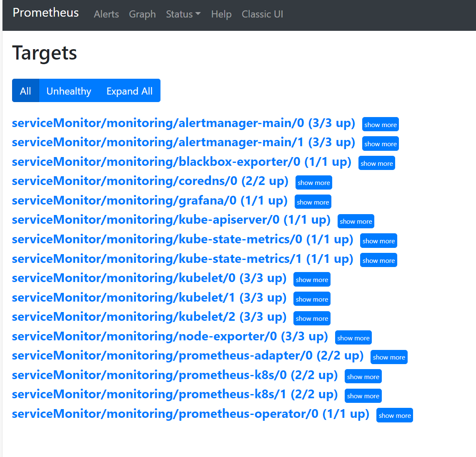Show more for prometheus-adapter/0
This screenshot has width=476, height=457.
(389, 357)
